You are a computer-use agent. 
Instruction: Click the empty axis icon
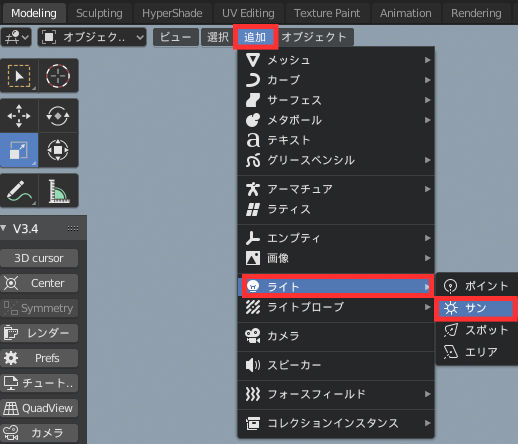point(253,238)
